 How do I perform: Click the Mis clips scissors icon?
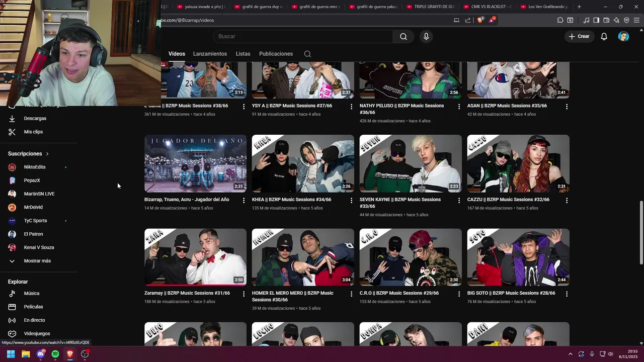point(12,132)
